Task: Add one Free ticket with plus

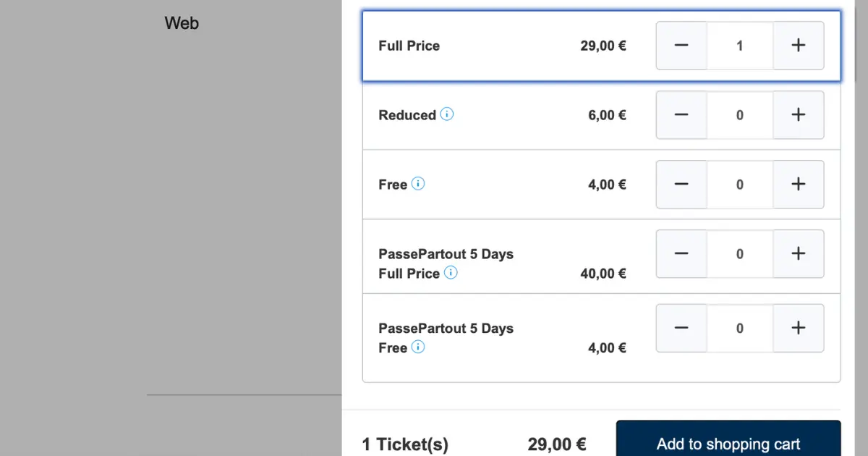Action: pyautogui.click(x=799, y=185)
